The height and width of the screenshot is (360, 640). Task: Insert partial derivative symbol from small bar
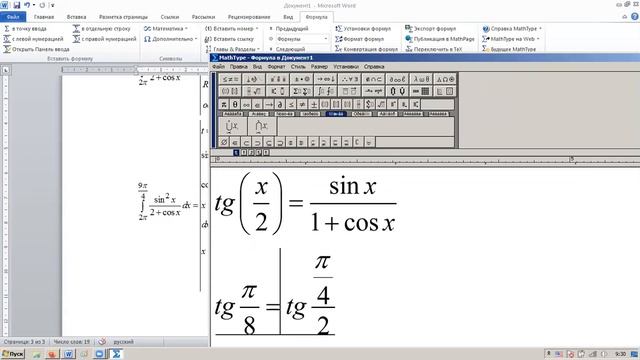coord(280,104)
